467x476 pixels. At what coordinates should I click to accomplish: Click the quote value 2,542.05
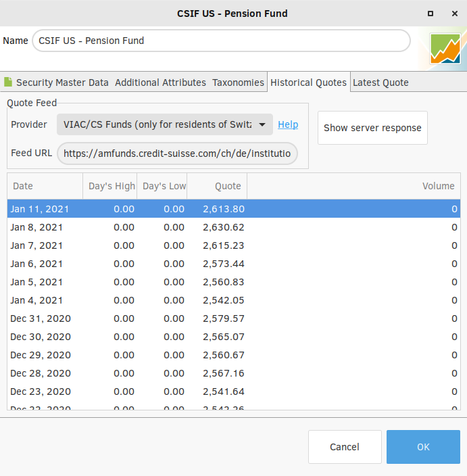coord(224,300)
